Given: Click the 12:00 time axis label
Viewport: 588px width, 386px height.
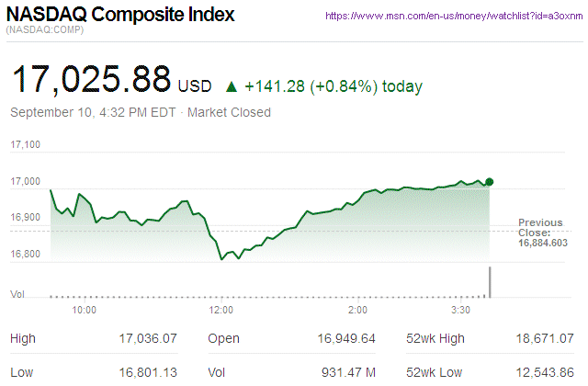Looking at the screenshot, I should coord(221,311).
